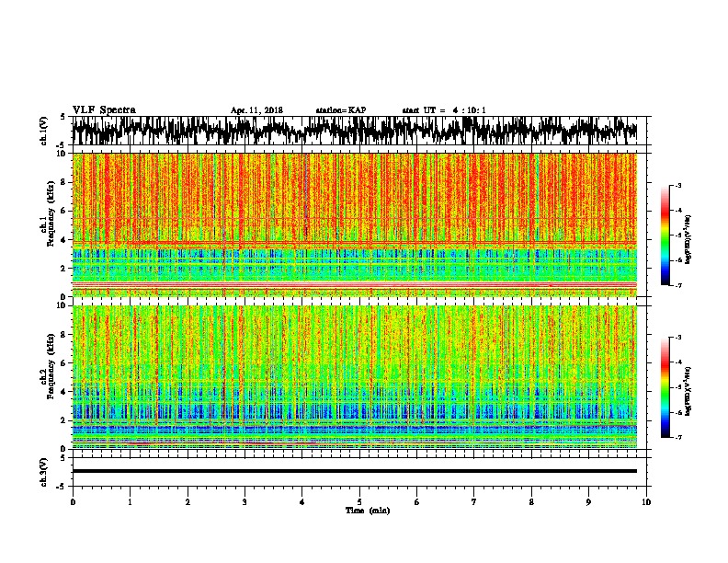Click the "station=KAP" header label
The width and height of the screenshot is (728, 563).
pos(341,110)
